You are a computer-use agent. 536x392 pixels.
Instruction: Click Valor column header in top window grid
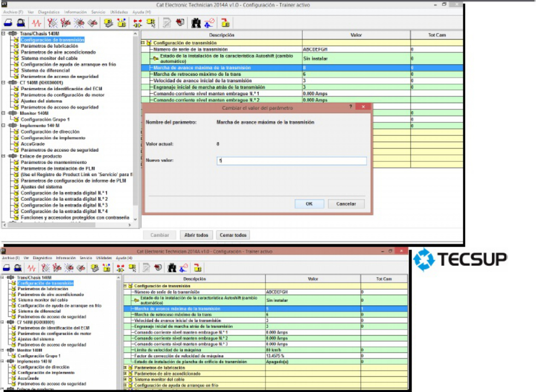pyautogui.click(x=356, y=35)
